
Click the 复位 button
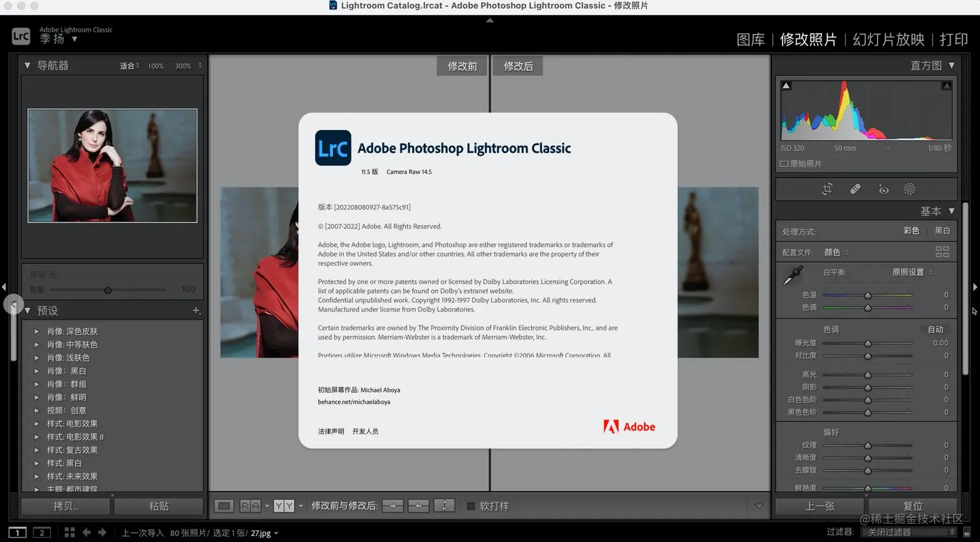click(913, 506)
